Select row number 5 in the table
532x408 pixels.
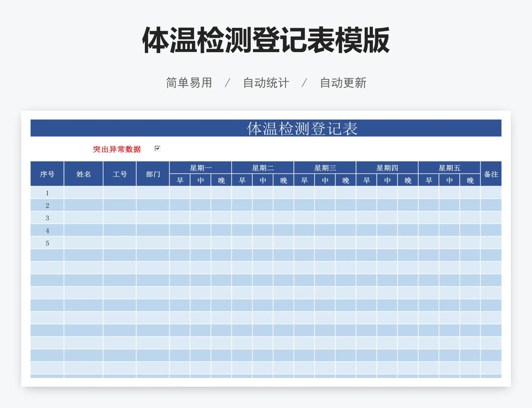pos(47,243)
